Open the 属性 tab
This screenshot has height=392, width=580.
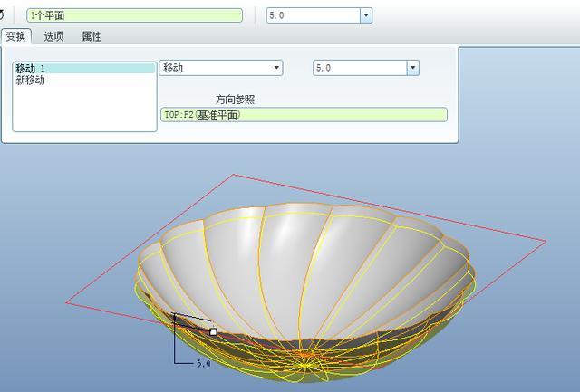(92, 36)
